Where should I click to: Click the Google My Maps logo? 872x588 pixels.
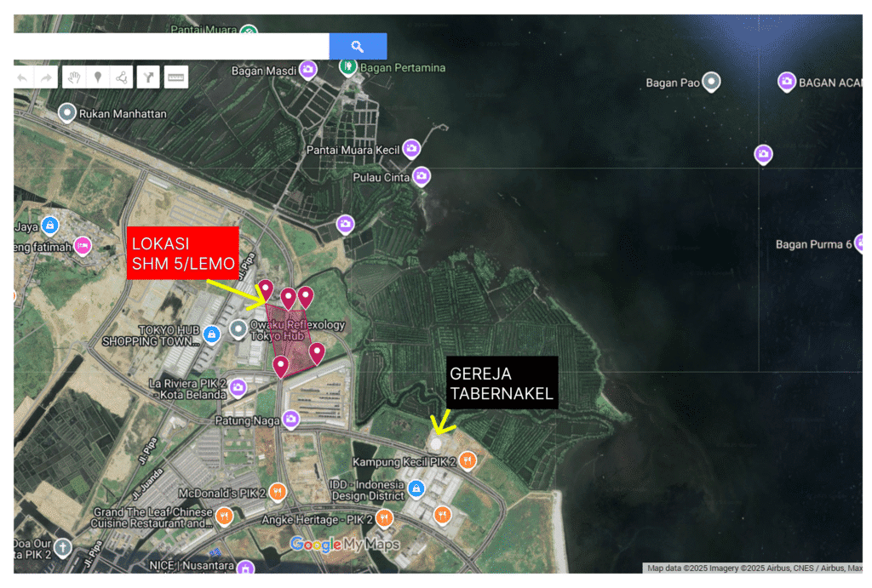[x=344, y=545]
